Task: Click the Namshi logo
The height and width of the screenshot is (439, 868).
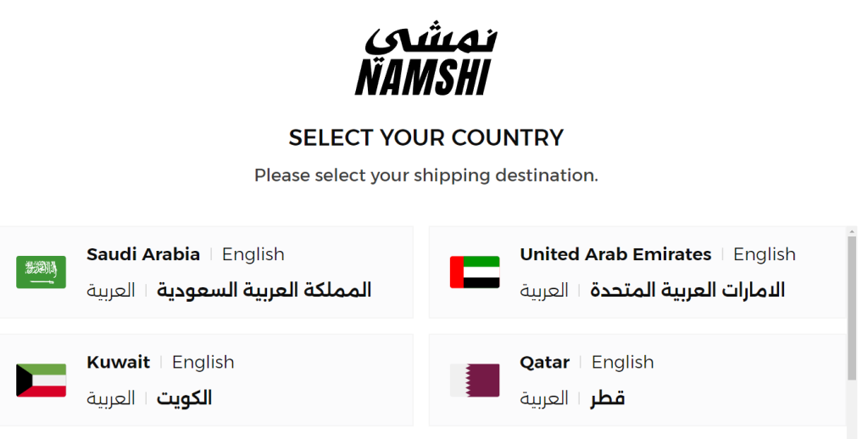Action: coord(426,61)
